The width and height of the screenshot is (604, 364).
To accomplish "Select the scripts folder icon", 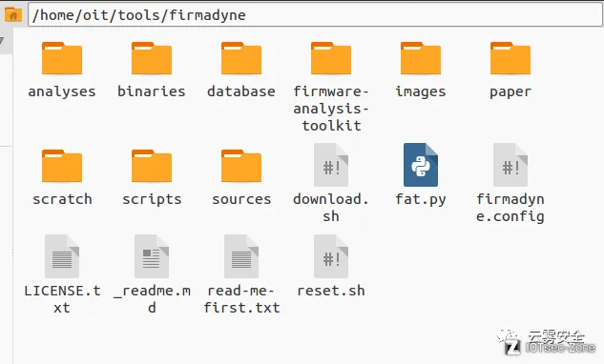I will [x=152, y=166].
